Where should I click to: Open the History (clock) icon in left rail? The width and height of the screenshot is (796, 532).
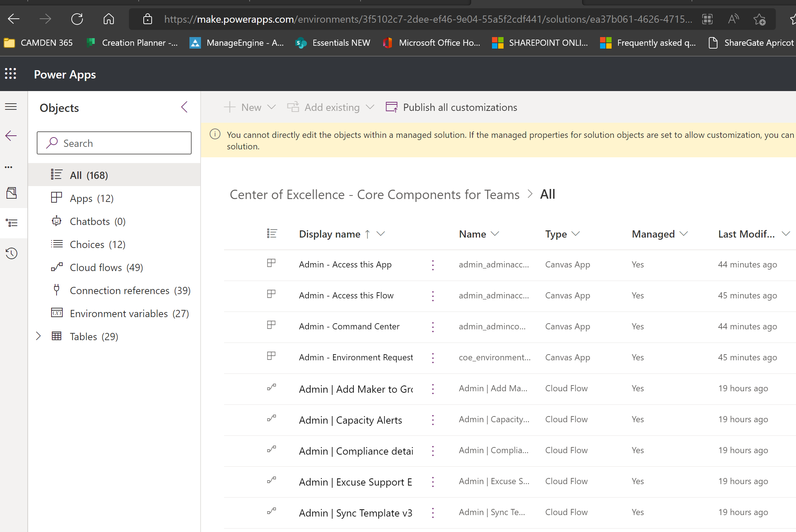pos(11,253)
